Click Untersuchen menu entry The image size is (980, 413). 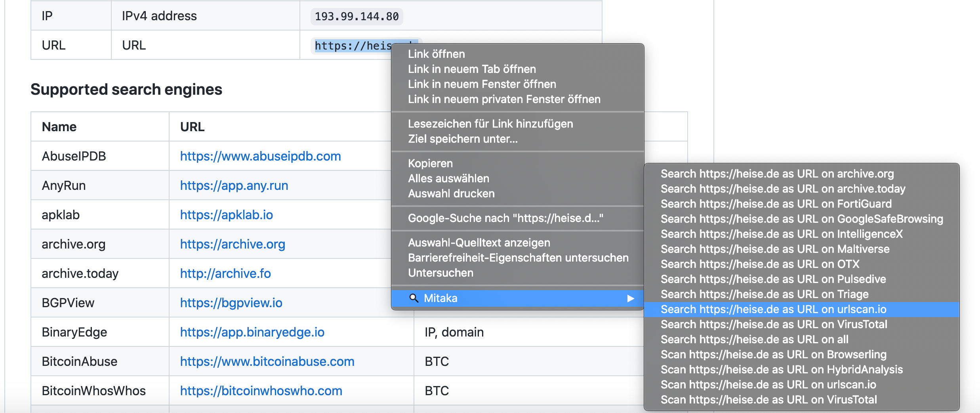[440, 273]
